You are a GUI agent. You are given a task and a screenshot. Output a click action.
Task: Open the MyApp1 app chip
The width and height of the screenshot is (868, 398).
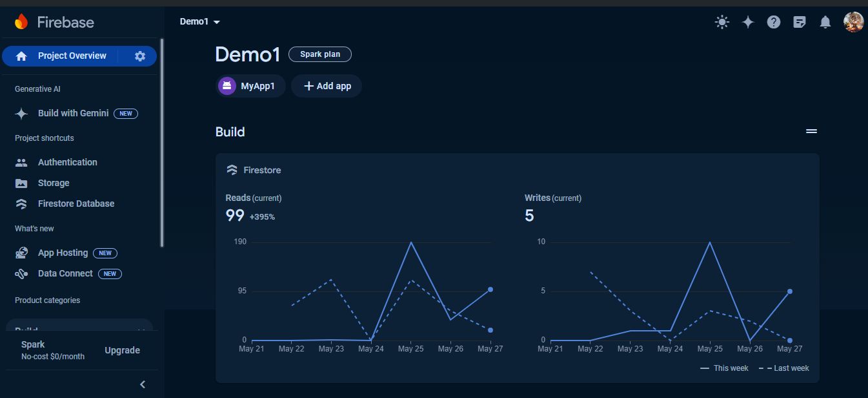(250, 86)
